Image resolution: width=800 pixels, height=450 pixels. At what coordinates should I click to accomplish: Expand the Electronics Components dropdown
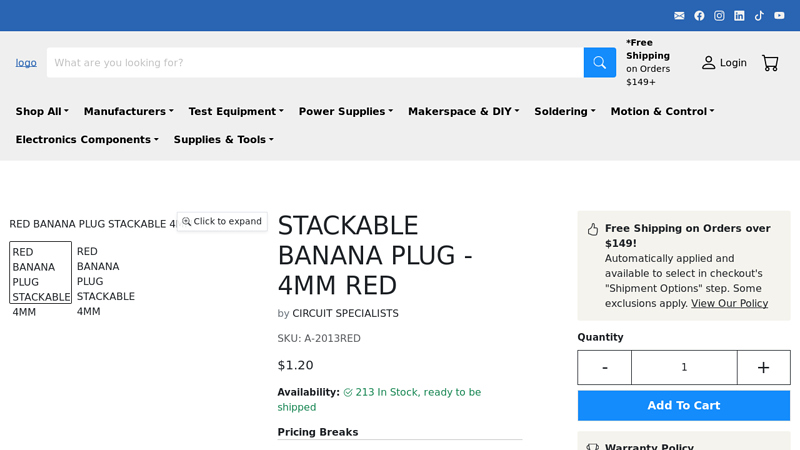87,140
